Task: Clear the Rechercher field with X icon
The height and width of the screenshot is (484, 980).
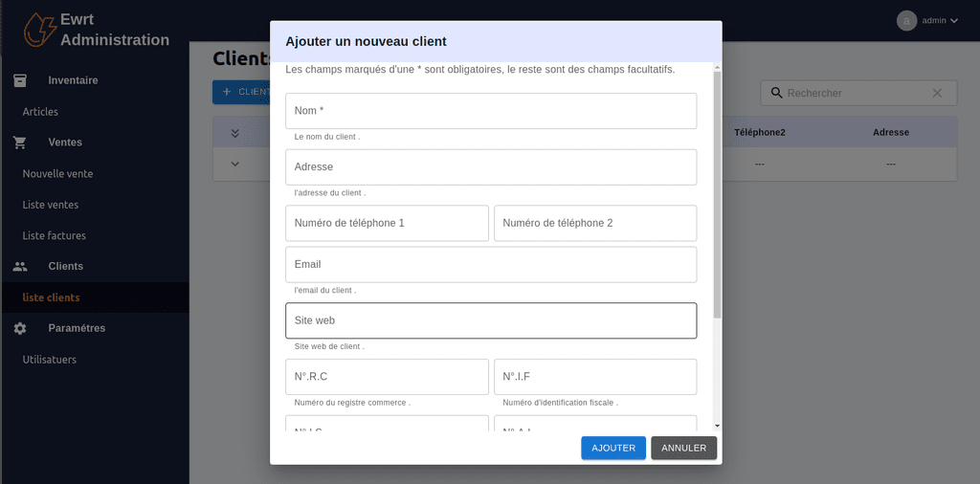Action: (937, 93)
